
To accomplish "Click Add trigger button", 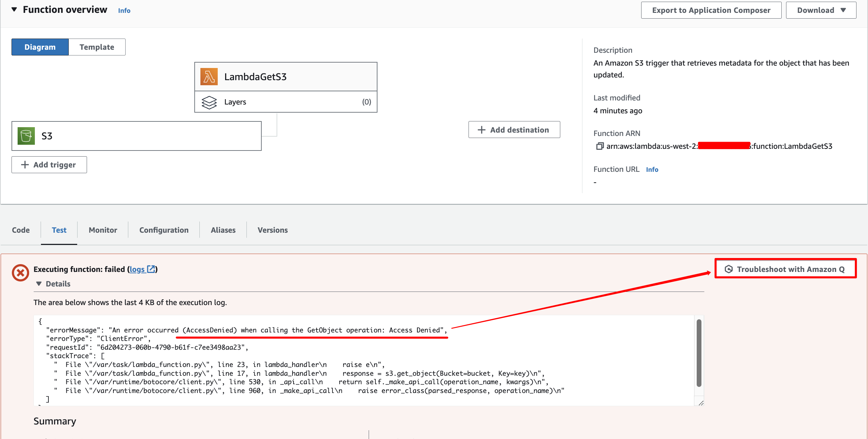I will (x=49, y=165).
